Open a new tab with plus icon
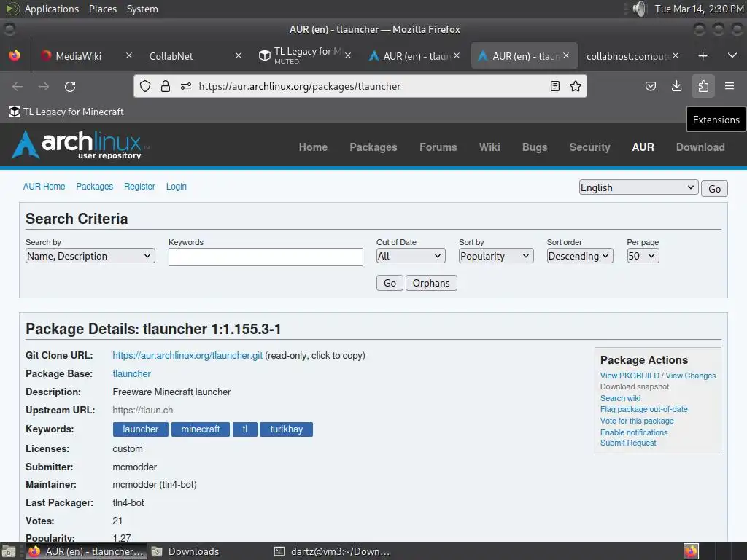This screenshot has width=747, height=560. pos(703,56)
